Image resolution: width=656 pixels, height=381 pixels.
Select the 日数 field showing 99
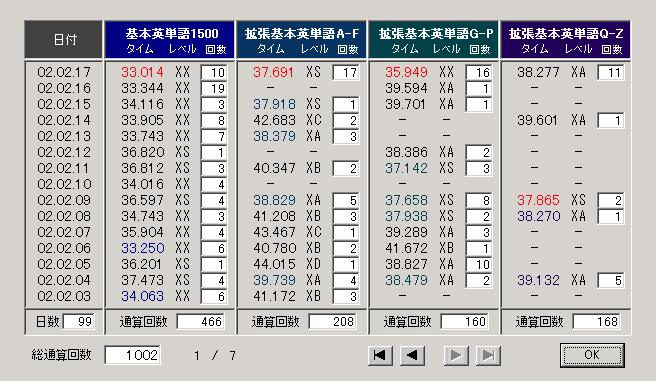click(79, 322)
